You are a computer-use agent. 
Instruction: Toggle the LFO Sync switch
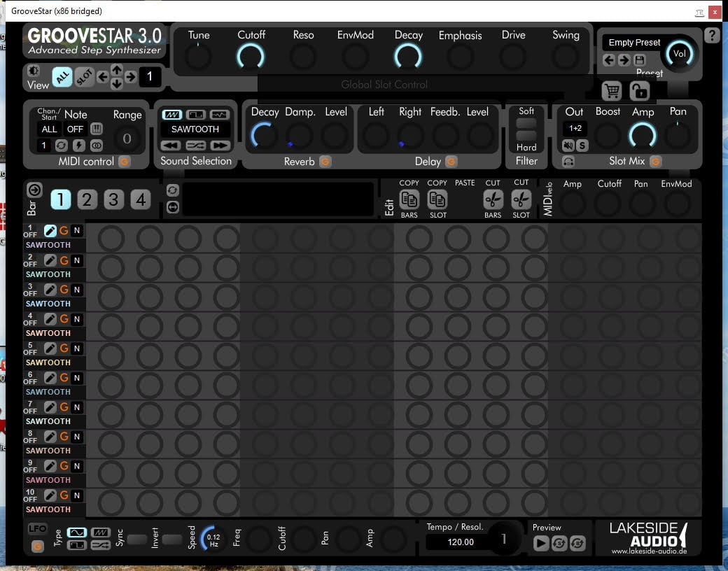click(x=136, y=540)
